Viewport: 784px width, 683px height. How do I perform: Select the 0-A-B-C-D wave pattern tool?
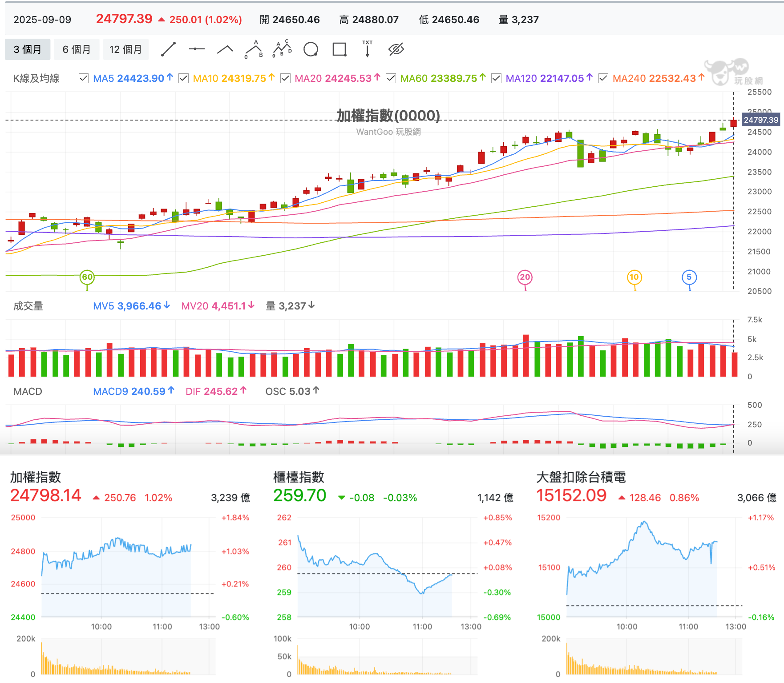coord(282,49)
